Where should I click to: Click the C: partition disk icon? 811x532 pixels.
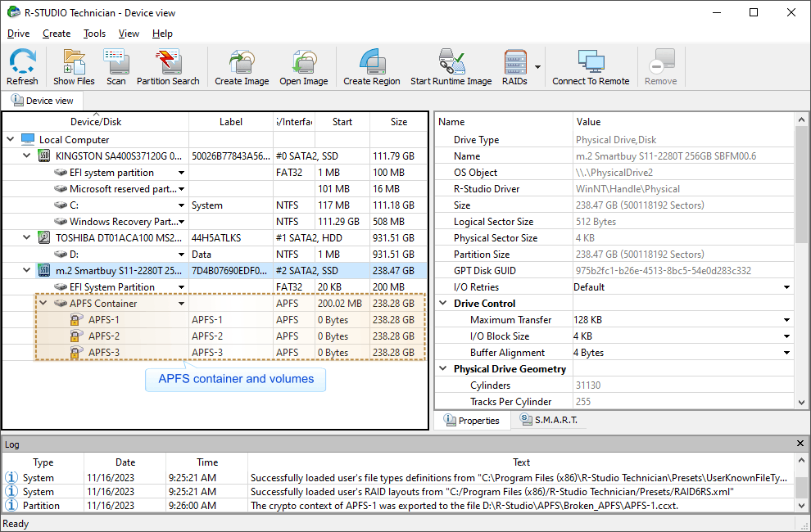61,205
